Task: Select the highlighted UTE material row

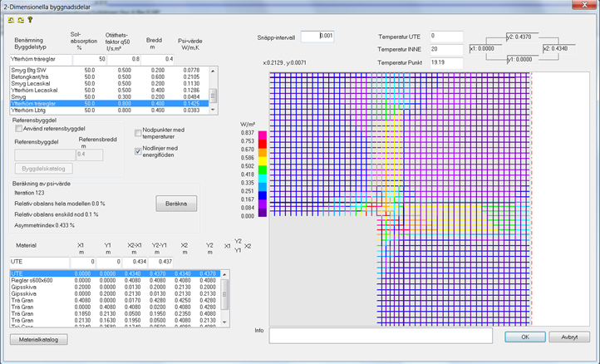Action: coord(116,273)
